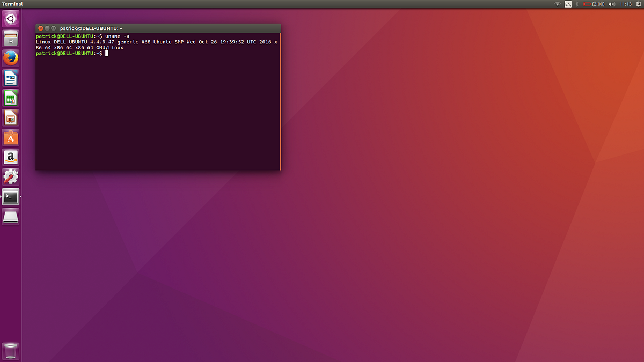644x362 pixels.
Task: Launch LibreOffice Calc
Action: pos(10,98)
